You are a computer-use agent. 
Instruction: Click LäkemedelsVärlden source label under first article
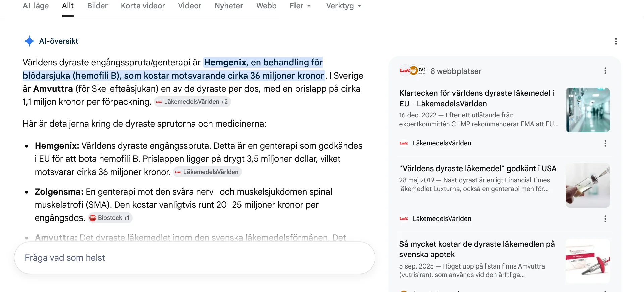coord(441,143)
